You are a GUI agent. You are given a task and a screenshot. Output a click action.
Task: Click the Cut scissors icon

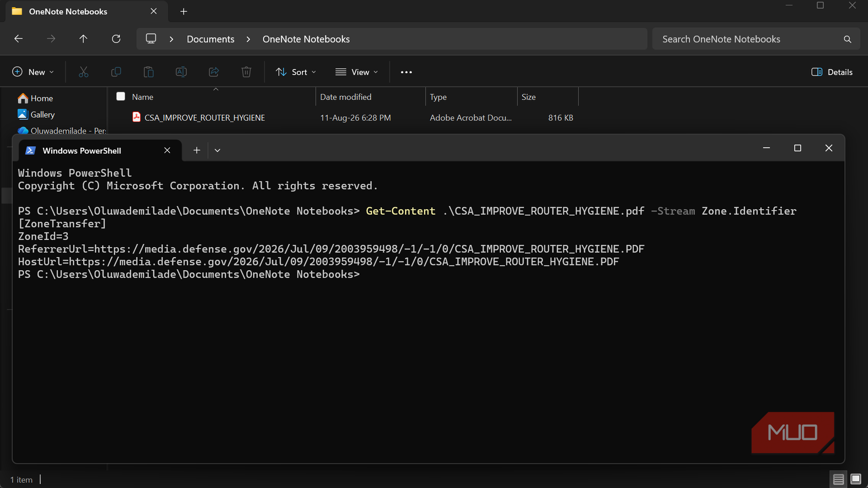(84, 72)
